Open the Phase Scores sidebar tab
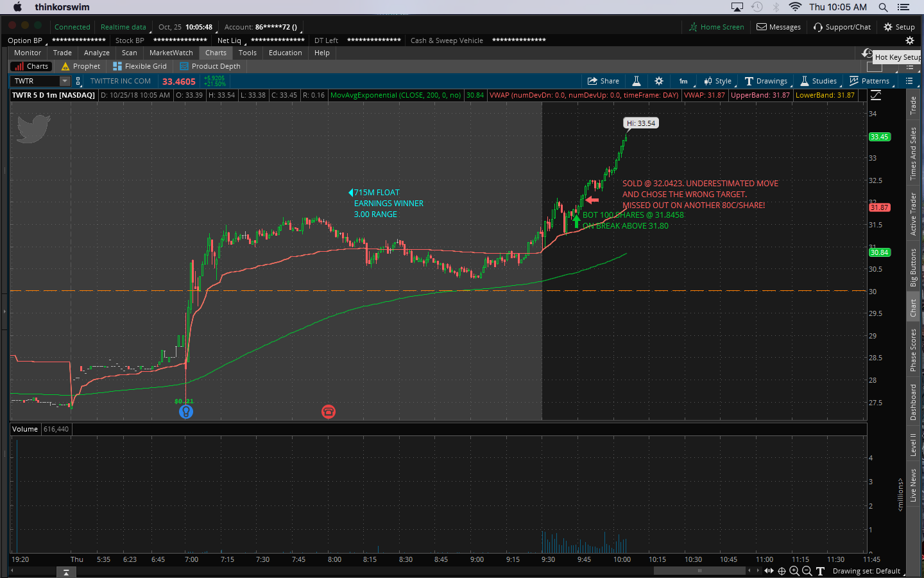The width and height of the screenshot is (924, 578). click(x=913, y=350)
